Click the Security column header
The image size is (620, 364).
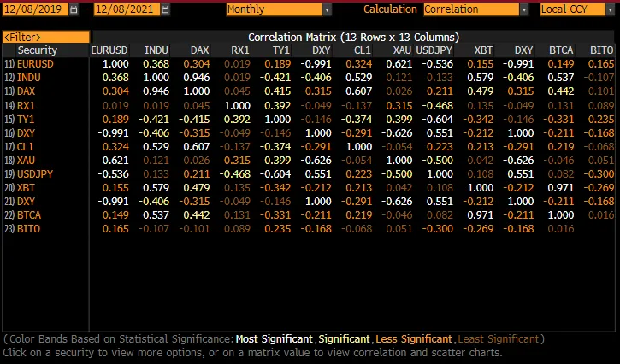point(37,51)
